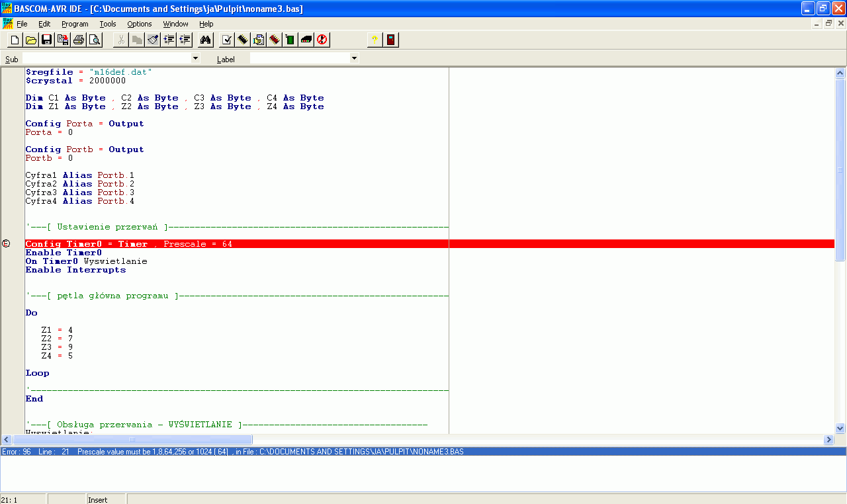The width and height of the screenshot is (847, 504).
Task: Click the On Timer0 Wyswietlanie line
Action: tap(87, 261)
